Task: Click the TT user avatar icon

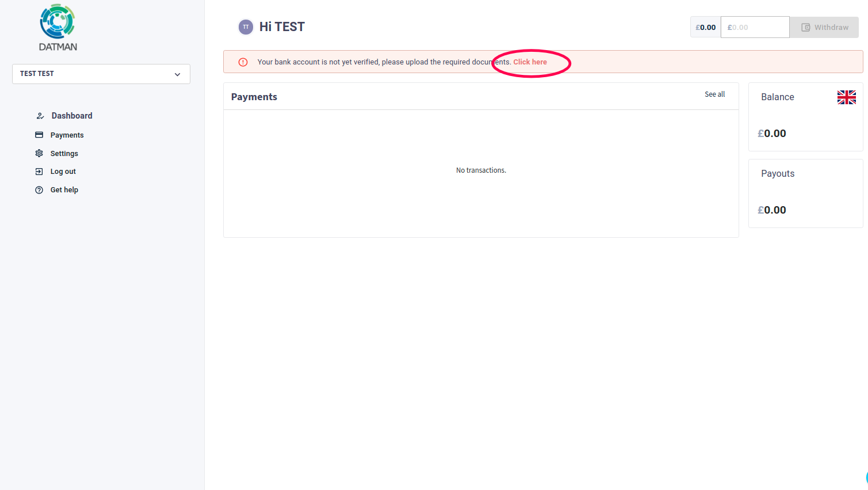Action: 246,27
